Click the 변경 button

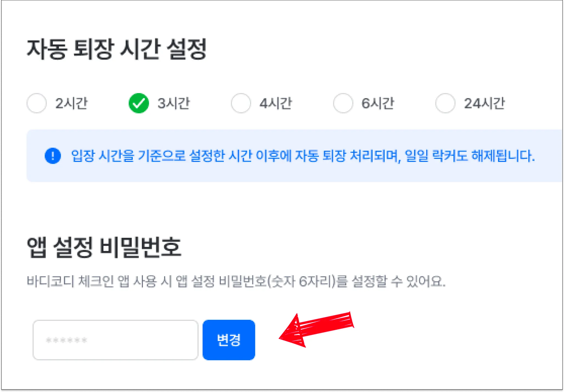[x=229, y=340]
